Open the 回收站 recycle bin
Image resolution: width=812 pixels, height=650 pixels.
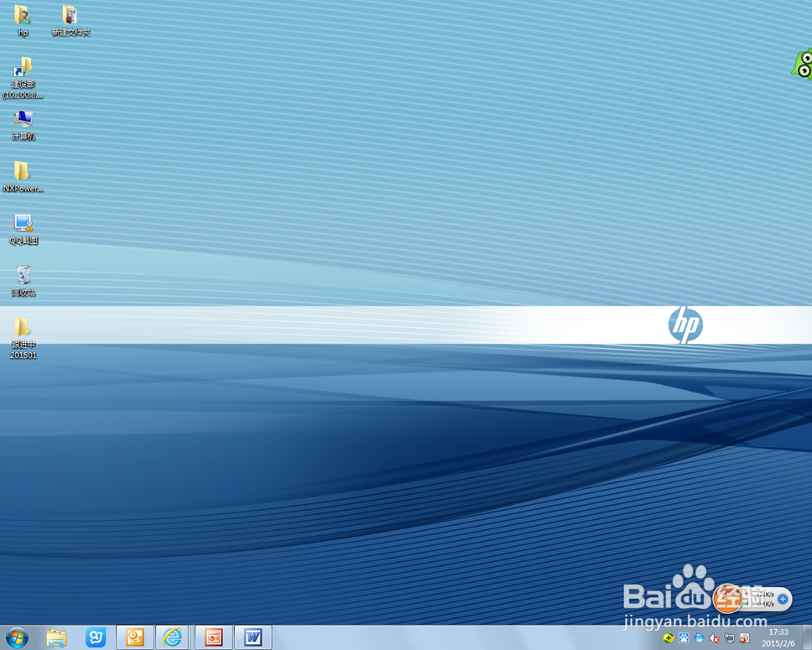click(x=23, y=281)
